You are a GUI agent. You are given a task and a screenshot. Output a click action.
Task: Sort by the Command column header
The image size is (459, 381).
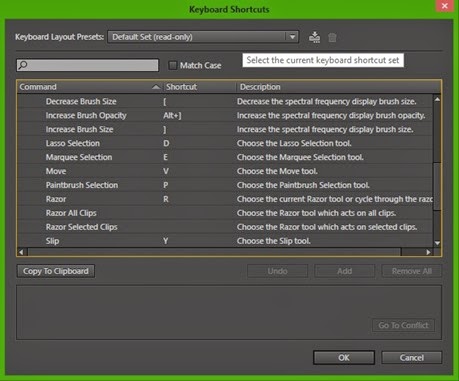pos(89,87)
